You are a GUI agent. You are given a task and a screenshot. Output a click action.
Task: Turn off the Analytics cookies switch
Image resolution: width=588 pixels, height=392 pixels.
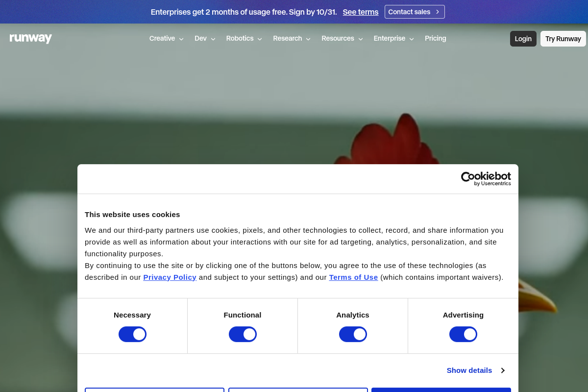tap(353, 334)
